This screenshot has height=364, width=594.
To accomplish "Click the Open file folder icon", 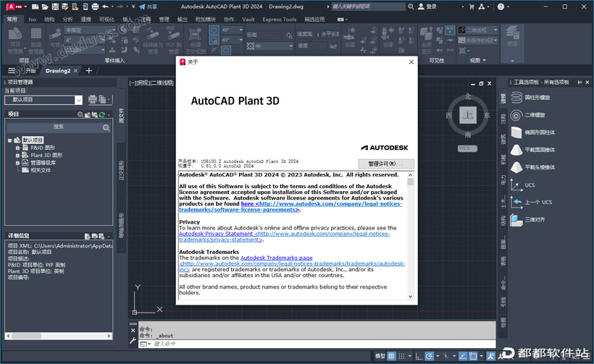I will click(45, 7).
